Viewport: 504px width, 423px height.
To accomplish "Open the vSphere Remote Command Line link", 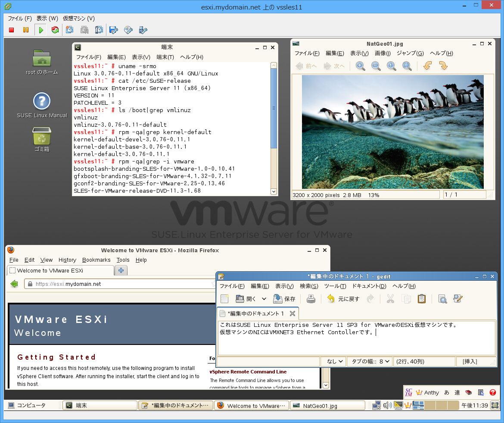I will (x=248, y=372).
